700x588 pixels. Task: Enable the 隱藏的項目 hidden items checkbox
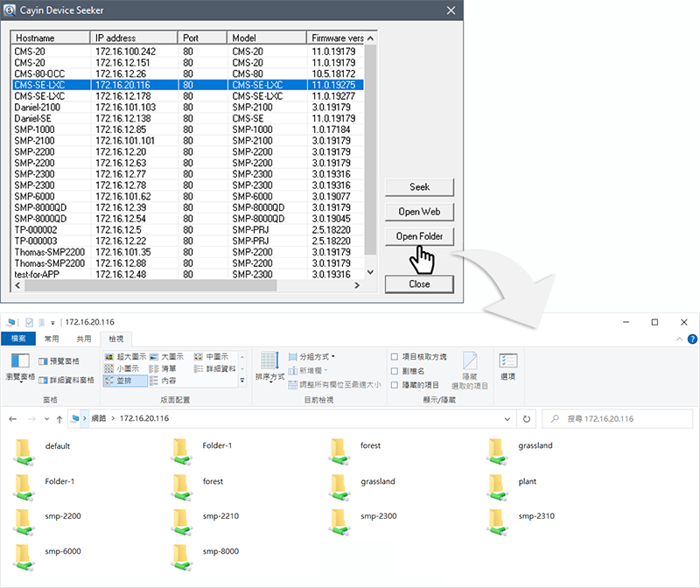(x=395, y=385)
